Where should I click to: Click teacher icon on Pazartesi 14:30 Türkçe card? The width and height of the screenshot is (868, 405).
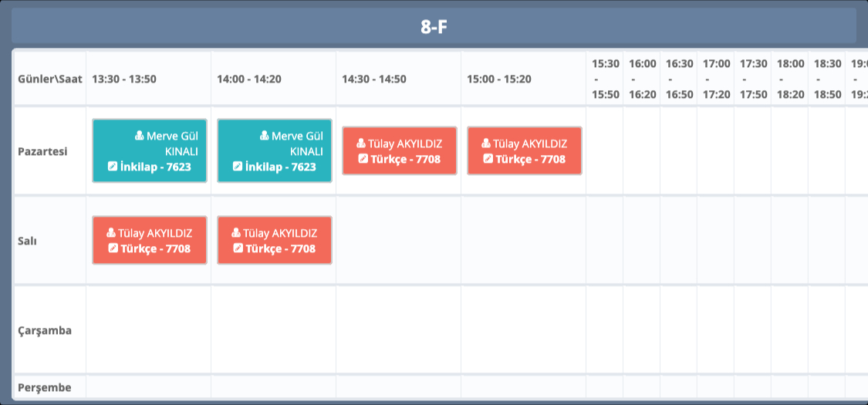pos(361,143)
